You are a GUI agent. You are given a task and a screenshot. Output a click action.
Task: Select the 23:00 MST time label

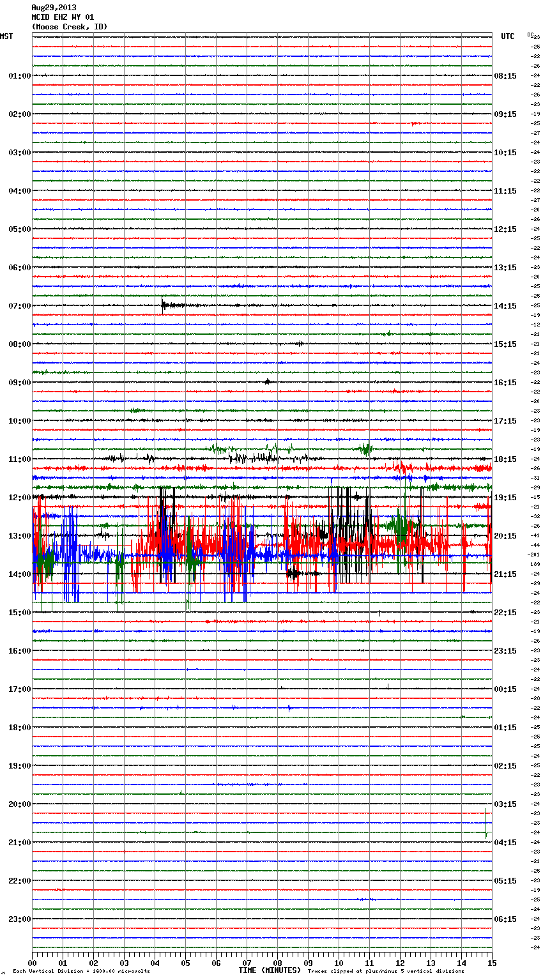[20, 919]
